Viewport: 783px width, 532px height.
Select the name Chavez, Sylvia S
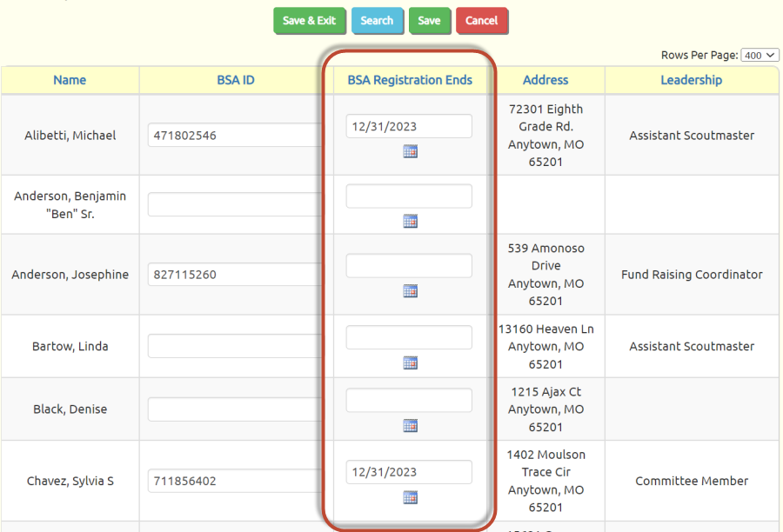click(70, 481)
